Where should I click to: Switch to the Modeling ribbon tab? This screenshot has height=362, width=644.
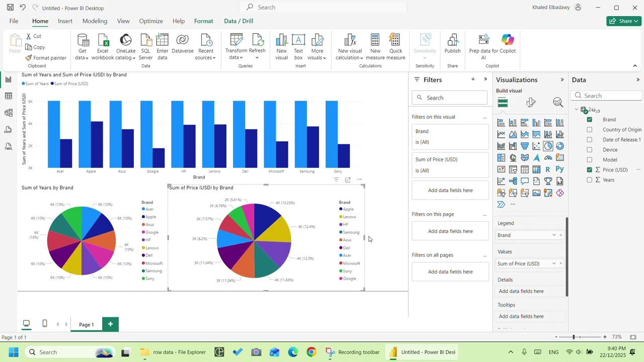click(x=95, y=21)
